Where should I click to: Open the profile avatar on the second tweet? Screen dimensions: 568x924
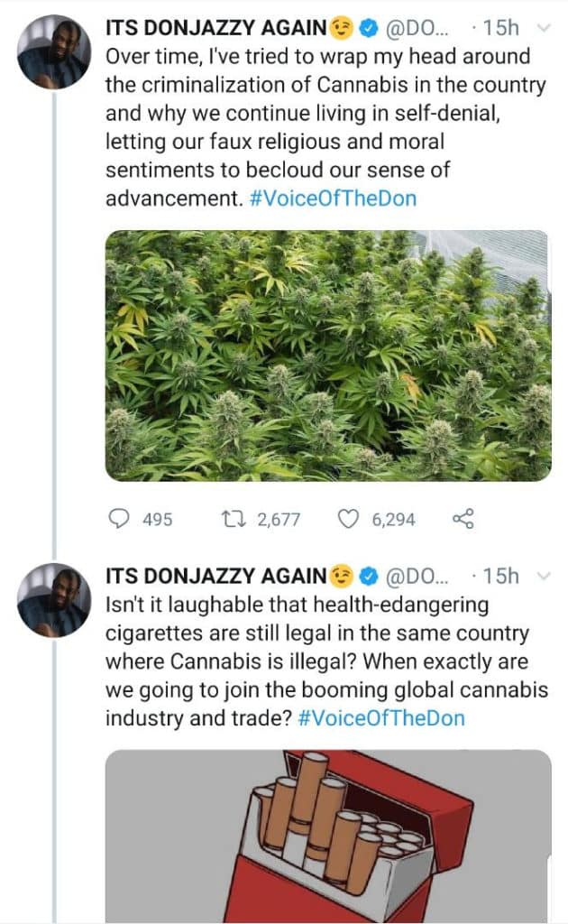[53, 599]
